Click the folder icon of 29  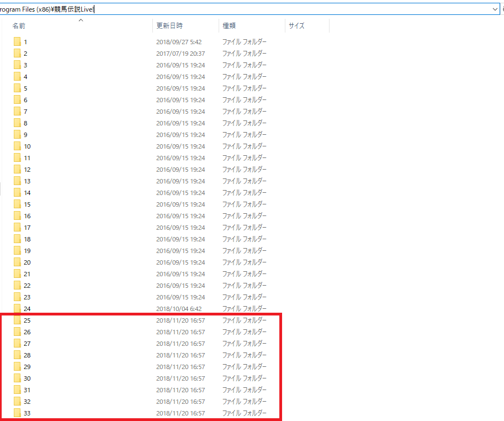(17, 367)
